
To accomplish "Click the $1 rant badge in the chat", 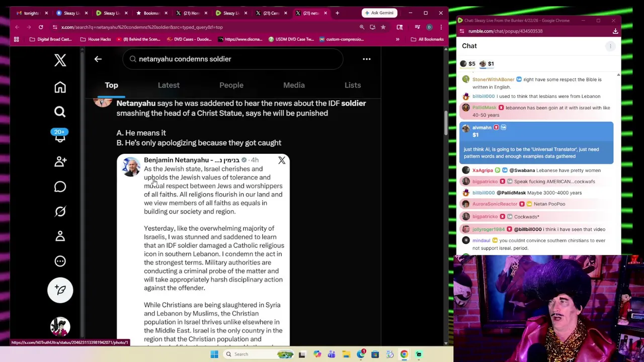I will coord(487,64).
